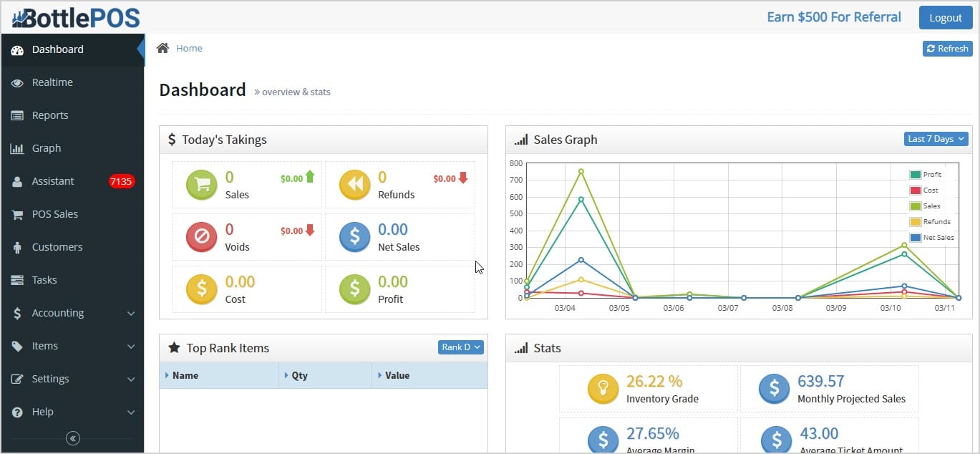Viewport: 980px width, 454px height.
Task: Open the Rank D dropdown
Action: coord(460,347)
